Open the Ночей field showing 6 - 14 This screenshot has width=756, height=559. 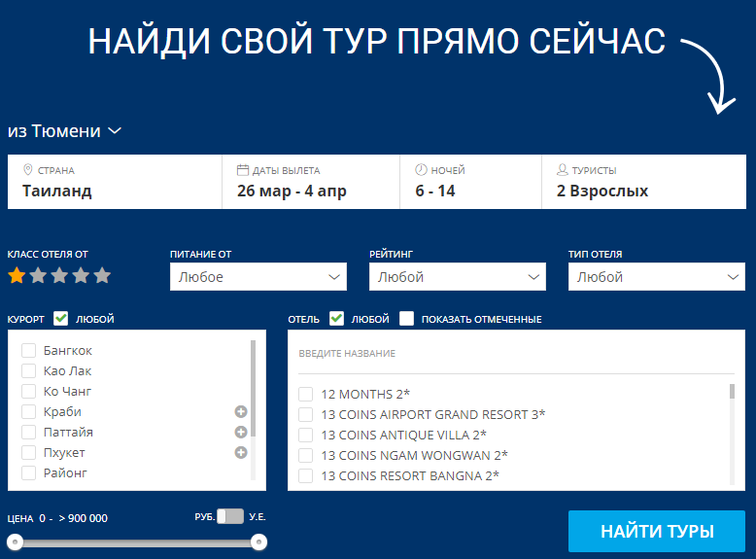pos(471,182)
